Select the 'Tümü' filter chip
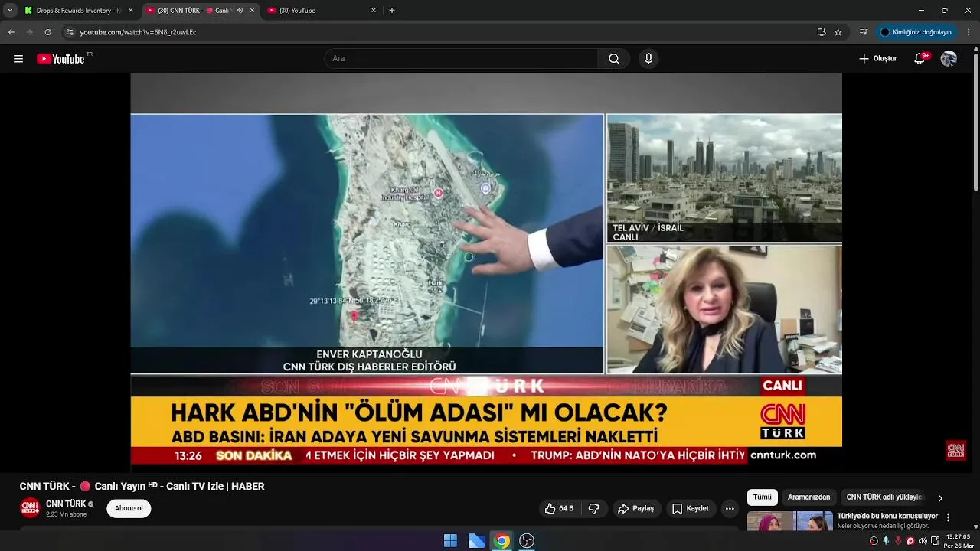This screenshot has height=551, width=980. pyautogui.click(x=763, y=497)
